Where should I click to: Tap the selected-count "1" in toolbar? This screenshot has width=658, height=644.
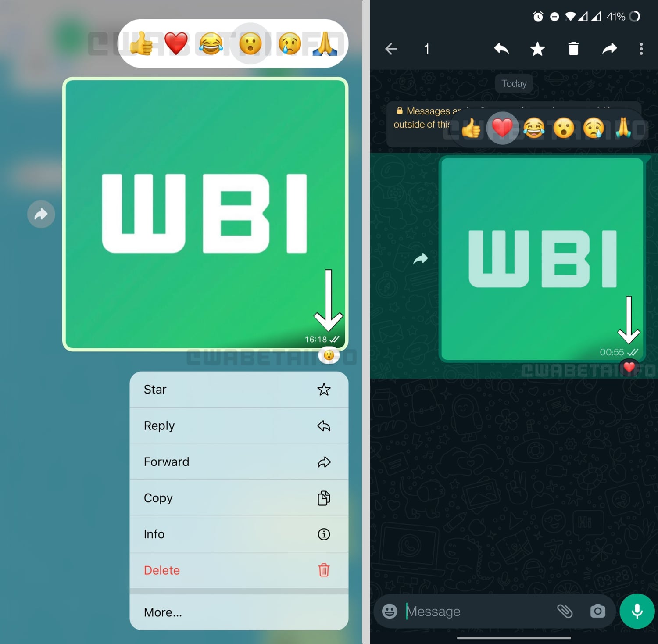[427, 49]
